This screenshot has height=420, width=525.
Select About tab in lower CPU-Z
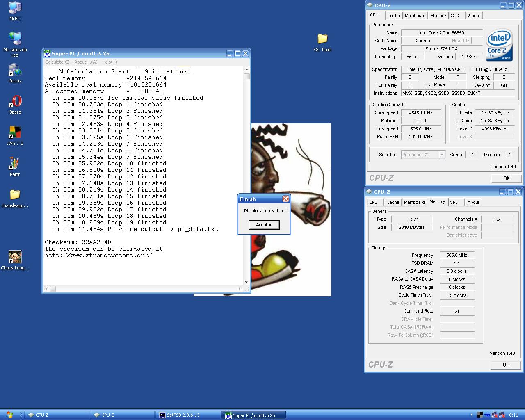[473, 202]
